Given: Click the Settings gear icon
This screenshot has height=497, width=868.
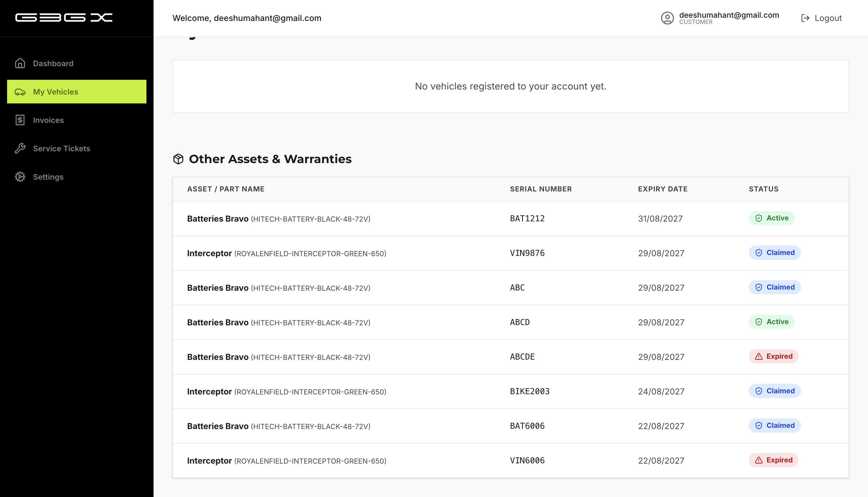Looking at the screenshot, I should (20, 177).
